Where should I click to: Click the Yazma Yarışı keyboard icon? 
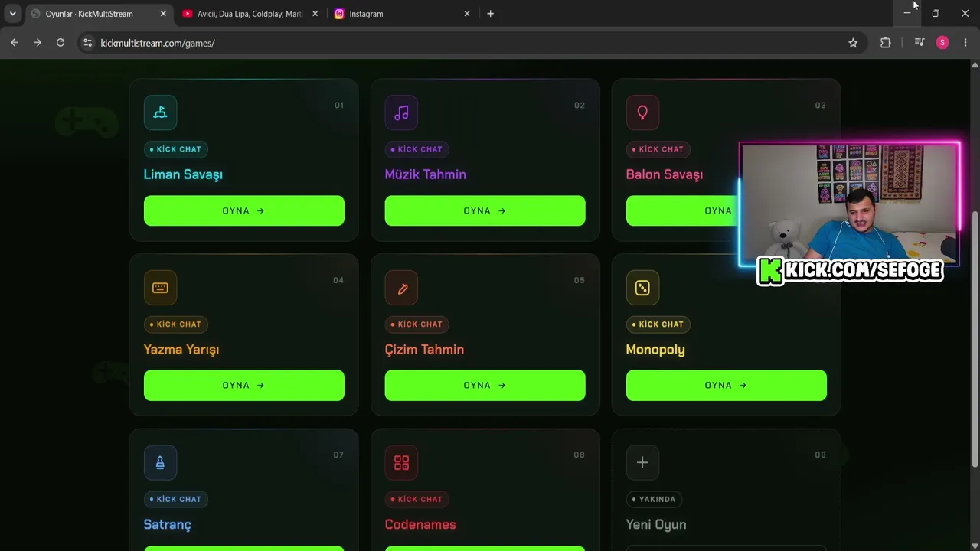(x=160, y=288)
